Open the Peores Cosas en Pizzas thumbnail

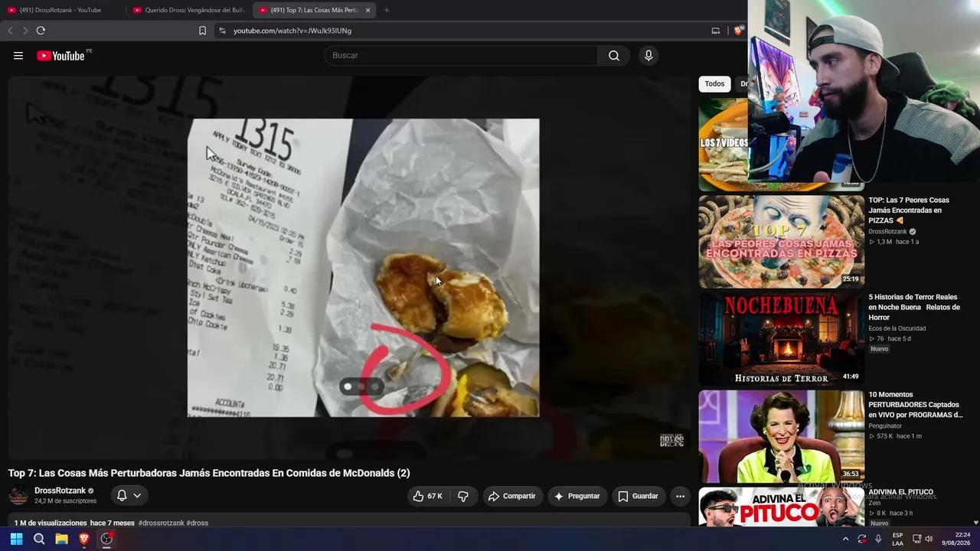[781, 241]
